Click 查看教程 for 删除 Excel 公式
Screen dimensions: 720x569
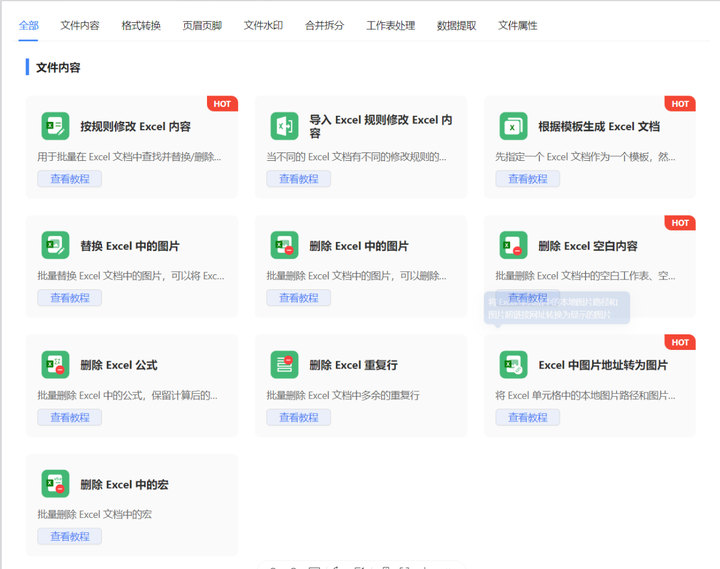70,417
